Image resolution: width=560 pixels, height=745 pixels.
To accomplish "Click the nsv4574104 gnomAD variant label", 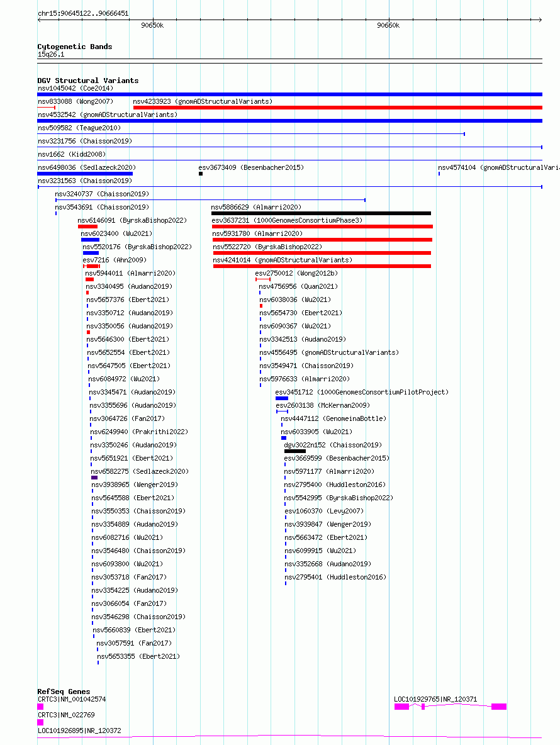I will point(499,168).
